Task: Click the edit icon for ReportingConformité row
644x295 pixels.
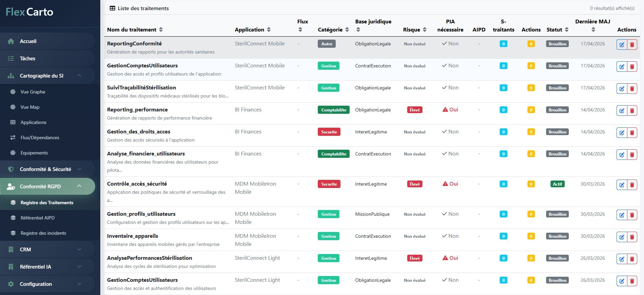Action: click(622, 44)
